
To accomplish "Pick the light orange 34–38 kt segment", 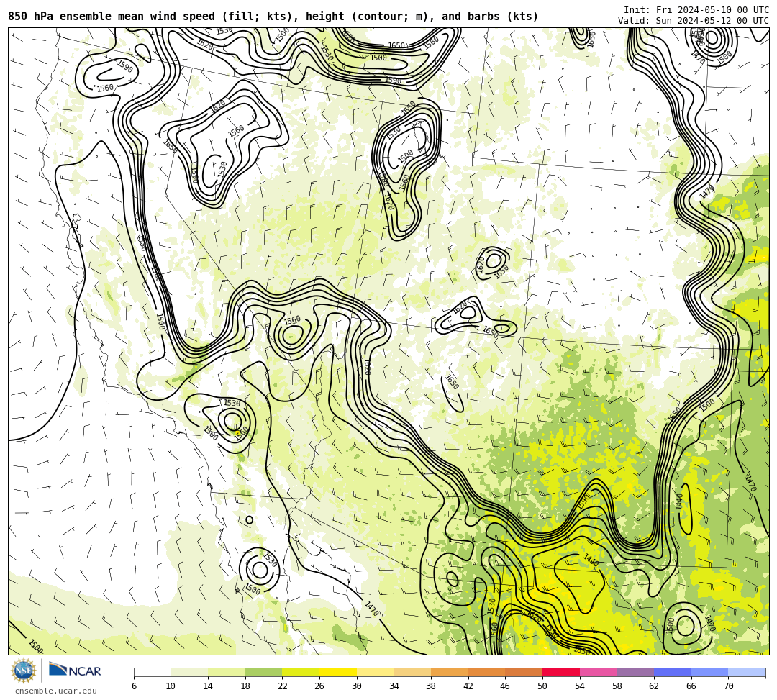I will (412, 672).
